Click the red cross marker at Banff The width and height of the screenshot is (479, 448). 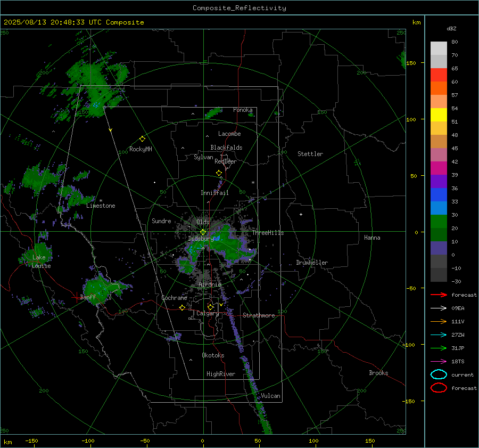(x=76, y=297)
